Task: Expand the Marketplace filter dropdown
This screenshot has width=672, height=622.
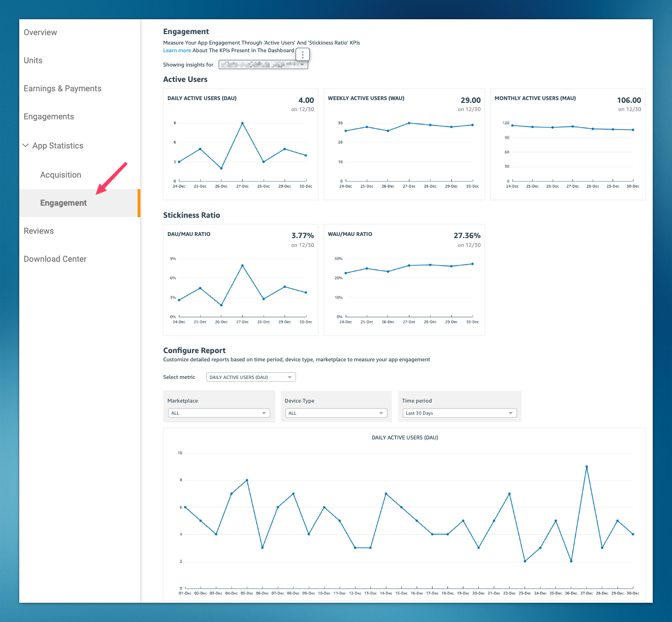Action: coord(218,413)
